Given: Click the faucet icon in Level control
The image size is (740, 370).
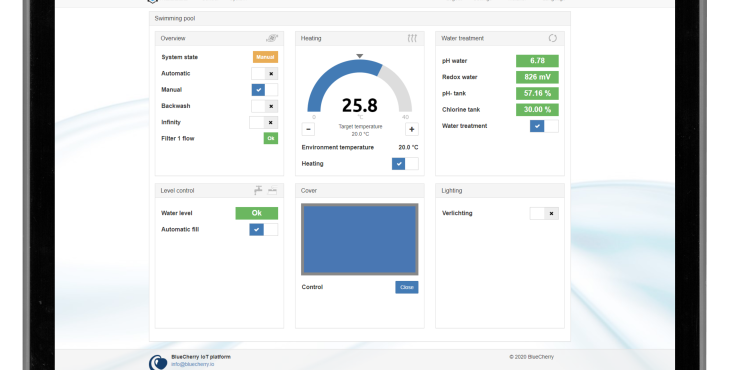Looking at the screenshot, I should click(258, 190).
